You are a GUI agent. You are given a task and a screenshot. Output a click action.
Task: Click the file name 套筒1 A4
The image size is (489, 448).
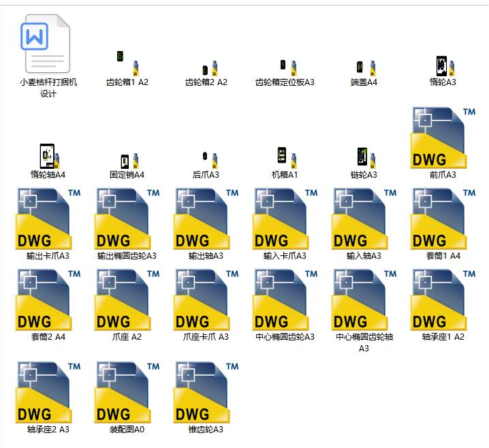pyautogui.click(x=443, y=256)
